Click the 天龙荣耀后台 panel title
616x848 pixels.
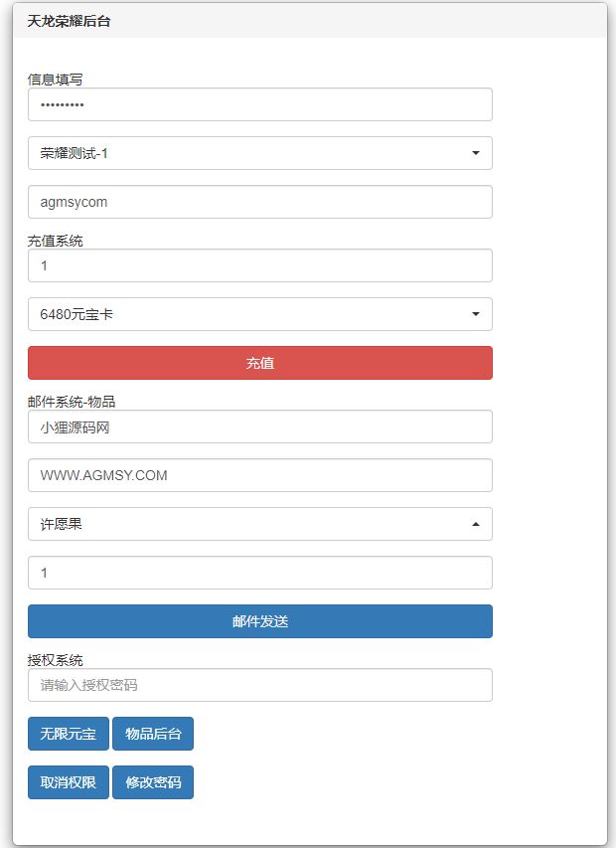(70, 20)
